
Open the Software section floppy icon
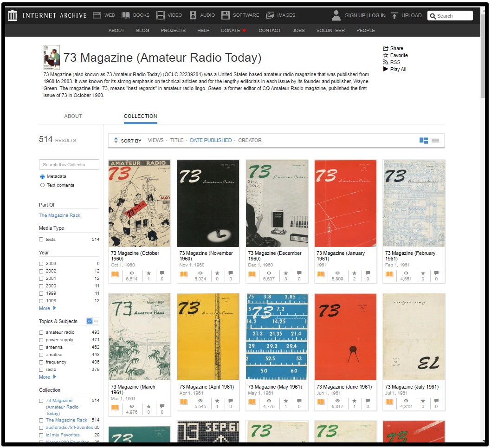pyautogui.click(x=226, y=15)
